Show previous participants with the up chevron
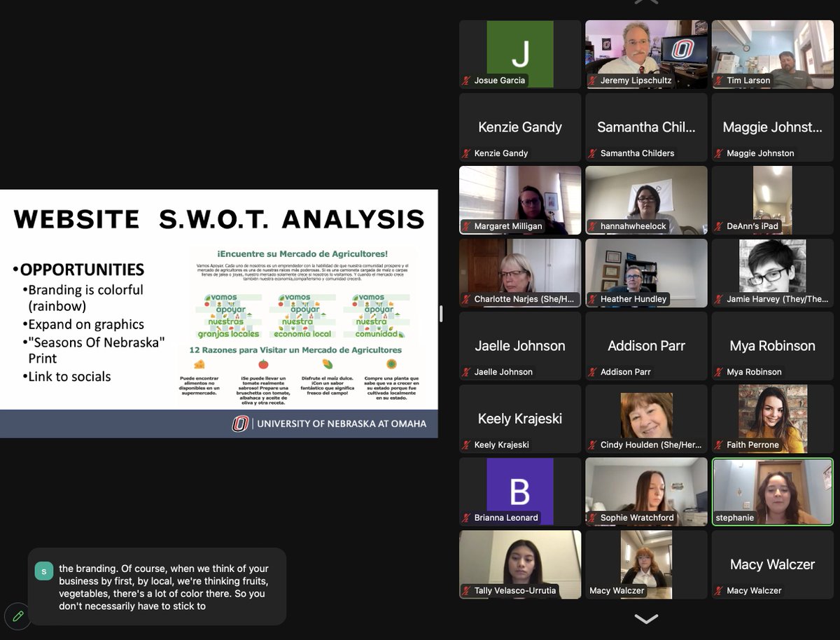Image resolution: width=840 pixels, height=640 pixels. click(645, 2)
